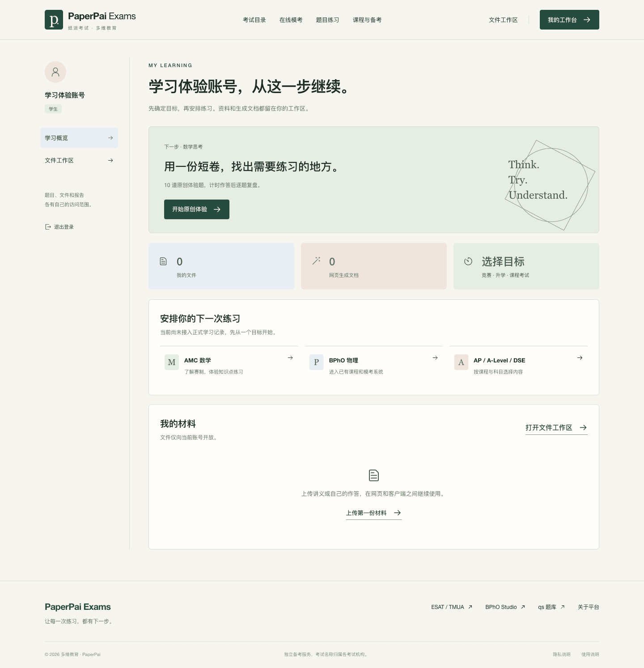Click the arrow on AP / A-Level / DSE row
The height and width of the screenshot is (668, 644).
(580, 357)
